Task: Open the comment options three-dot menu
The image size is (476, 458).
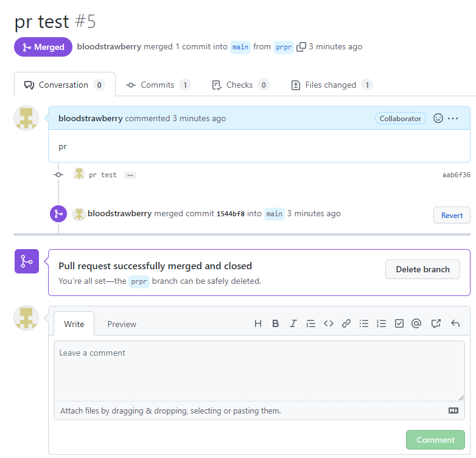Action: 453,118
